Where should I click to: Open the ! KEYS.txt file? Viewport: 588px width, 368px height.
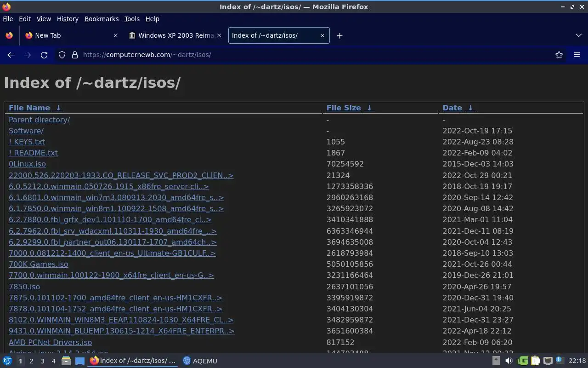coord(27,142)
